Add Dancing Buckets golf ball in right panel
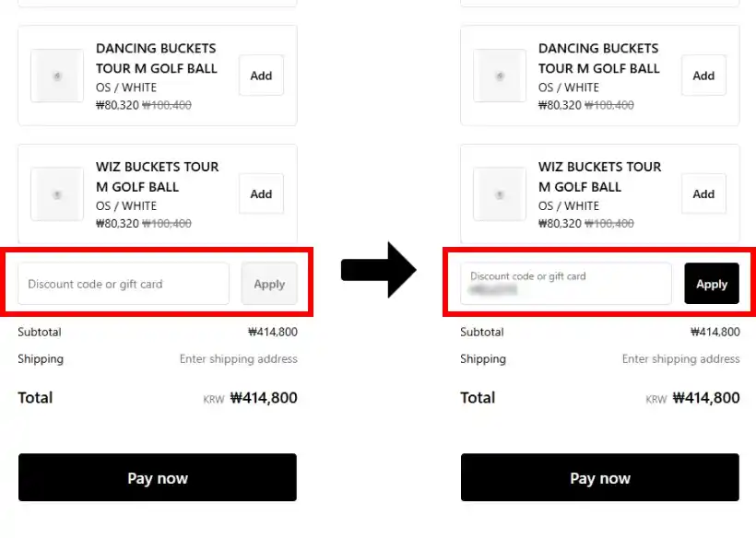Viewport: 756px width, 538px height. (x=703, y=76)
